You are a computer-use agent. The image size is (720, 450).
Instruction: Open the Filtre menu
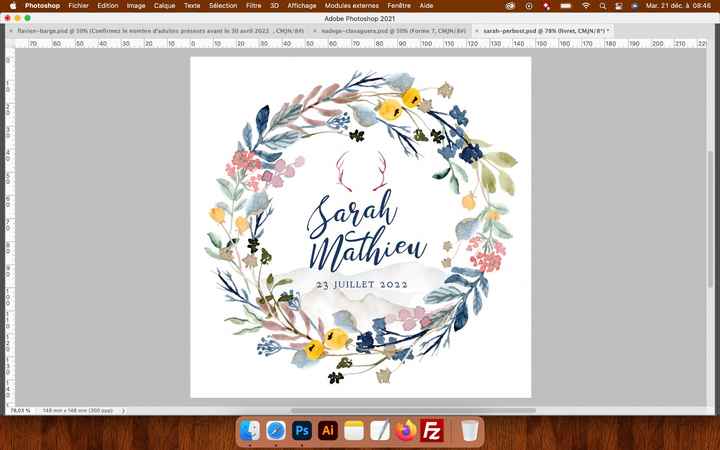point(253,6)
